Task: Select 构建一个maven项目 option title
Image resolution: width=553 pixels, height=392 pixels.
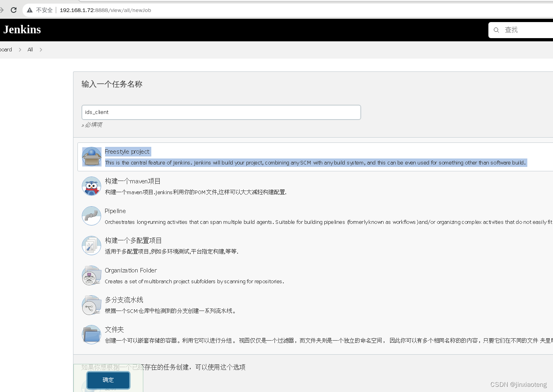Action: pos(132,181)
